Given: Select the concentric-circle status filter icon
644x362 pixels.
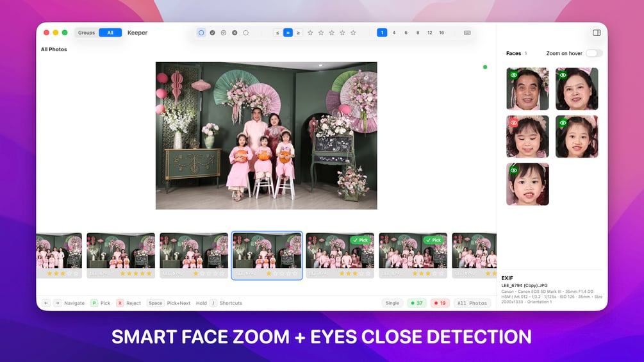Looking at the screenshot, I should coord(224,33).
